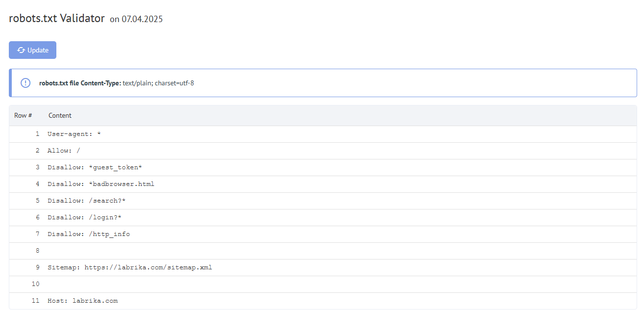
Task: Click the bold 'robots.txt file Content-Type:' label
Action: pyautogui.click(x=80, y=83)
